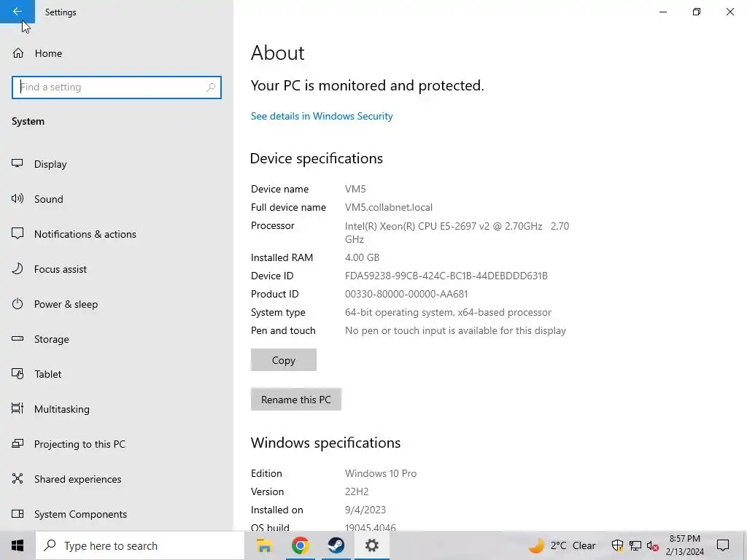The width and height of the screenshot is (747, 560).
Task: Click the Multitasking icon
Action: [18, 408]
